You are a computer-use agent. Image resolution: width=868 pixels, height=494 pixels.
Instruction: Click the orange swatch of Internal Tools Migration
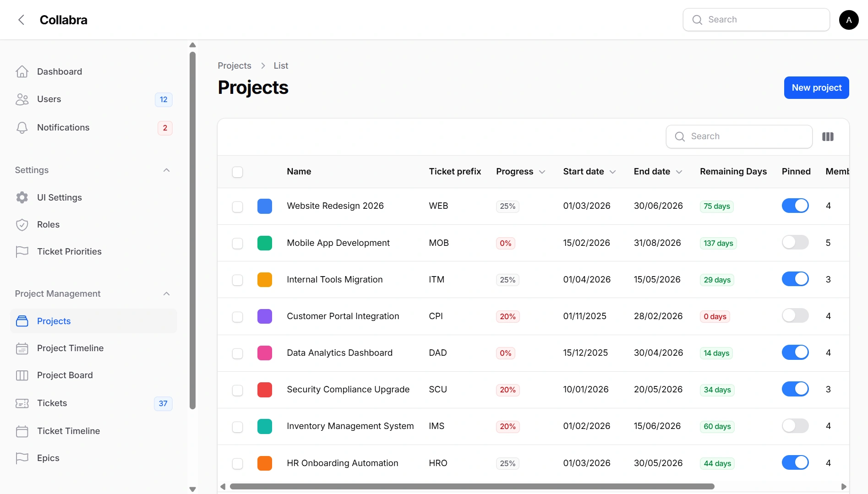[x=265, y=280]
